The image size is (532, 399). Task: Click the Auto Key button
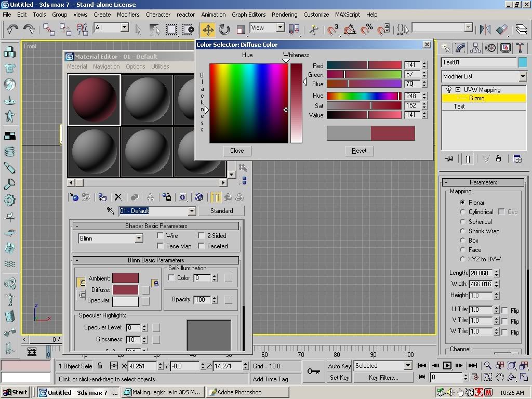coord(339,366)
